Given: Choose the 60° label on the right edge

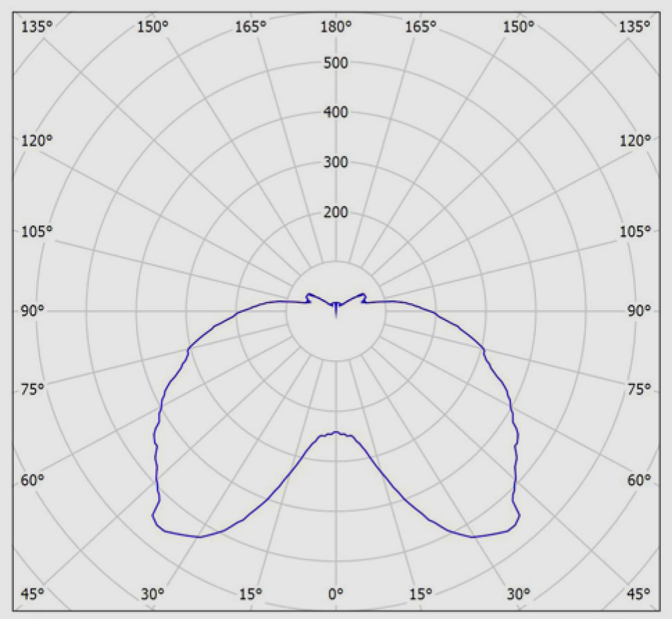Looking at the screenshot, I should tap(639, 480).
